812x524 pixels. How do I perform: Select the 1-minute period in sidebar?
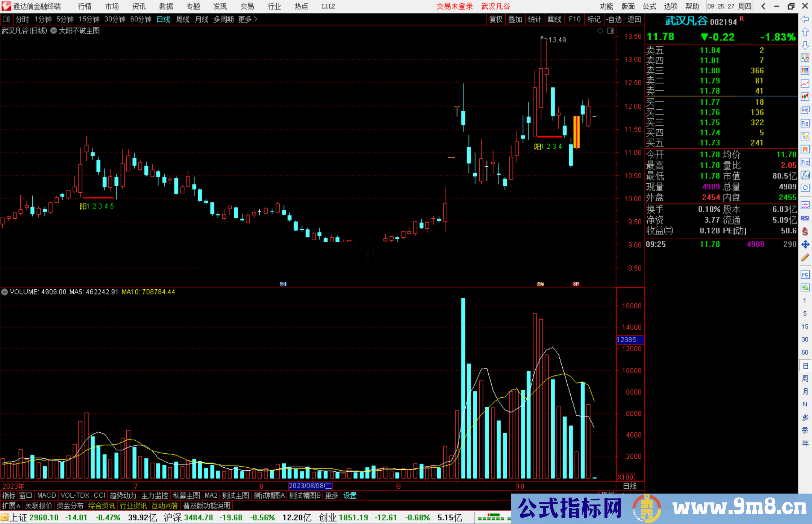click(805, 301)
